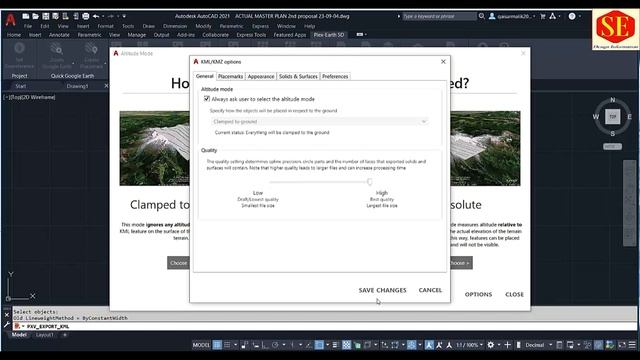
Task: Click the keyword search input field
Action: [439, 16]
